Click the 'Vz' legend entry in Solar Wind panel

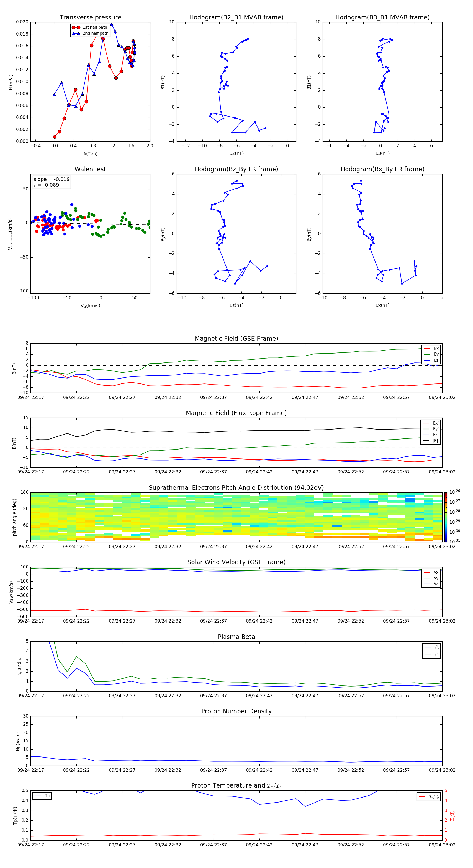[431, 584]
